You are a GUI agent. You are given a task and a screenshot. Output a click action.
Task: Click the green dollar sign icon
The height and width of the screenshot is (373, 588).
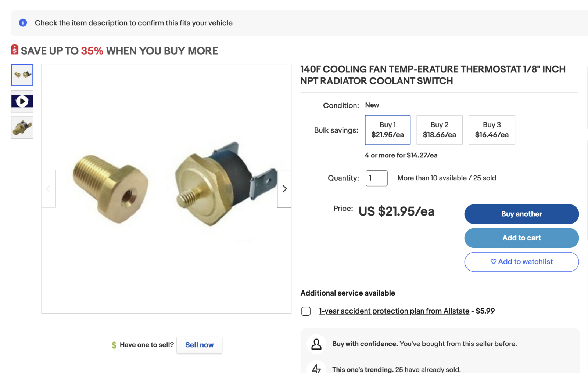tap(114, 345)
